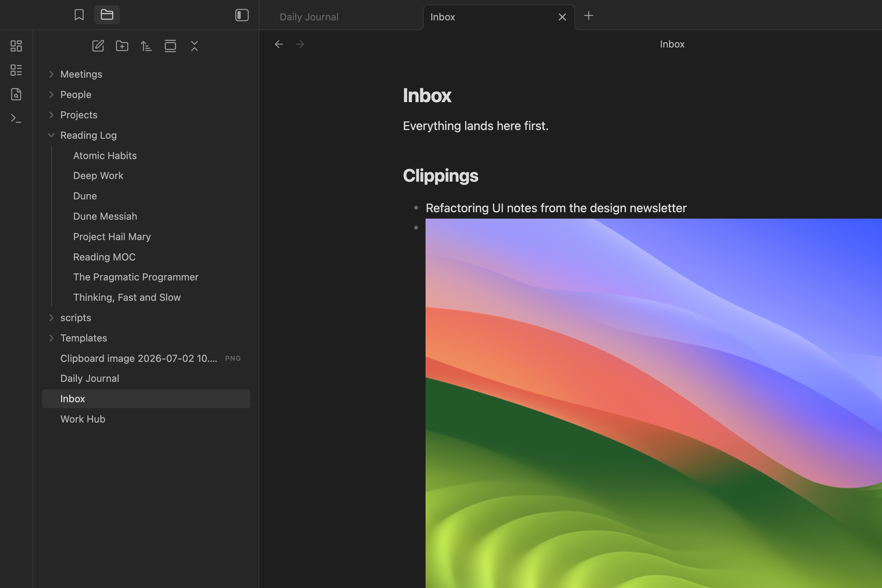Open the Atomic Habits note
This screenshot has height=588, width=882.
[153, 156]
